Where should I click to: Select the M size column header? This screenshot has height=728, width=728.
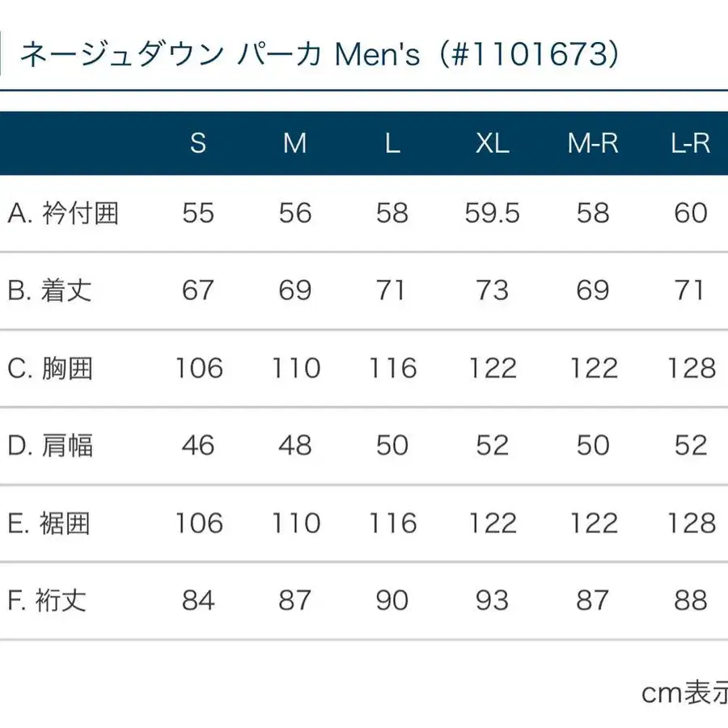pyautogui.click(x=294, y=143)
